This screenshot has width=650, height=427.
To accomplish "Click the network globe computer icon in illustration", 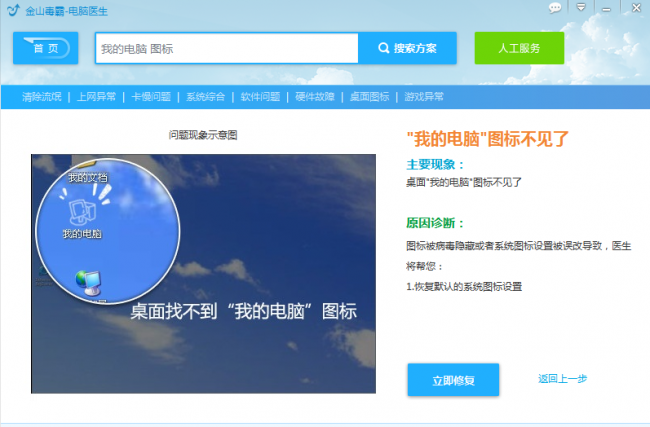I will 88,283.
